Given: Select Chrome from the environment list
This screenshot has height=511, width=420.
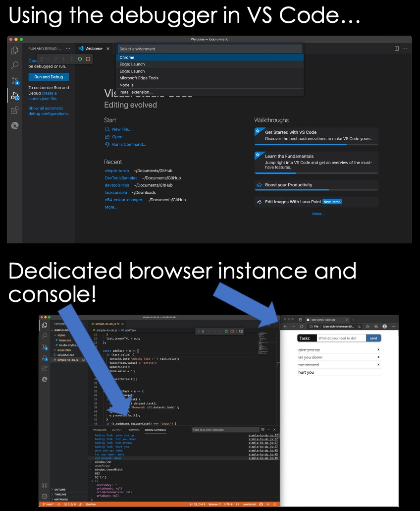Looking at the screenshot, I should tap(127, 57).
